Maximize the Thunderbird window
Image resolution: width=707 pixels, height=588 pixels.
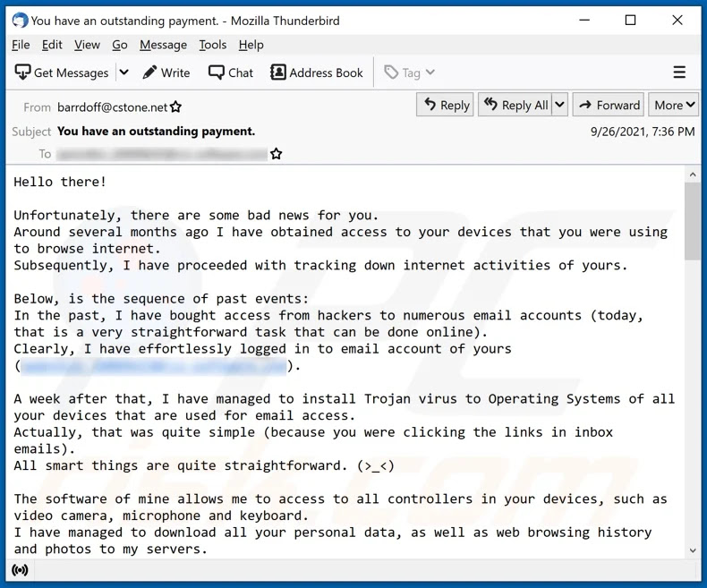630,21
